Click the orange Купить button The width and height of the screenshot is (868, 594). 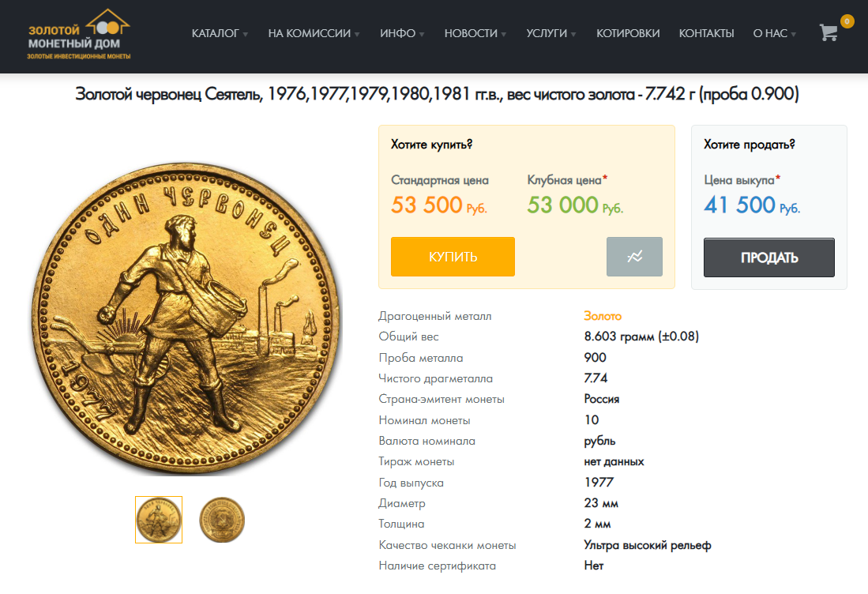tap(453, 256)
